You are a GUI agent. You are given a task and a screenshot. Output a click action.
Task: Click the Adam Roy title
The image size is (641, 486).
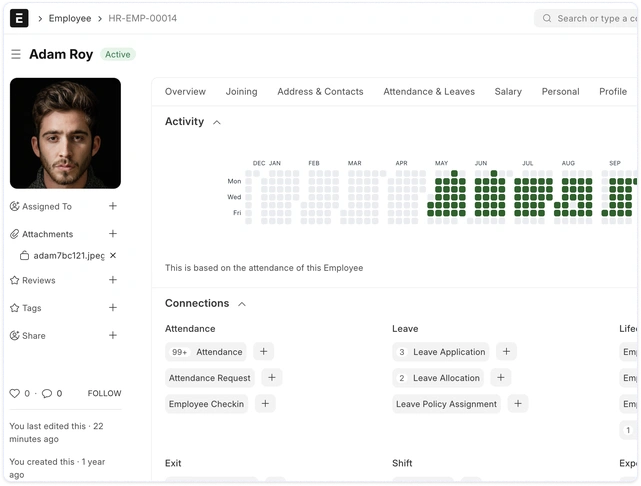tap(61, 54)
